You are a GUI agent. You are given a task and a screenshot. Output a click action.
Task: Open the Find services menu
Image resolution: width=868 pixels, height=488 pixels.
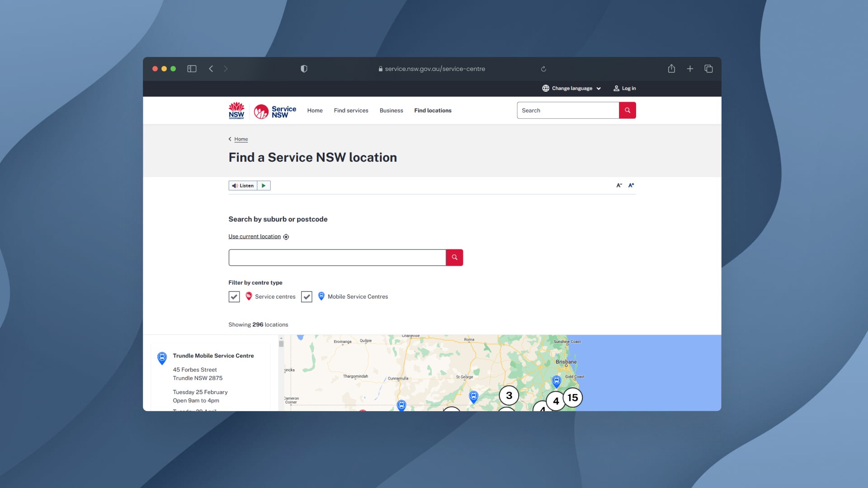tap(351, 111)
